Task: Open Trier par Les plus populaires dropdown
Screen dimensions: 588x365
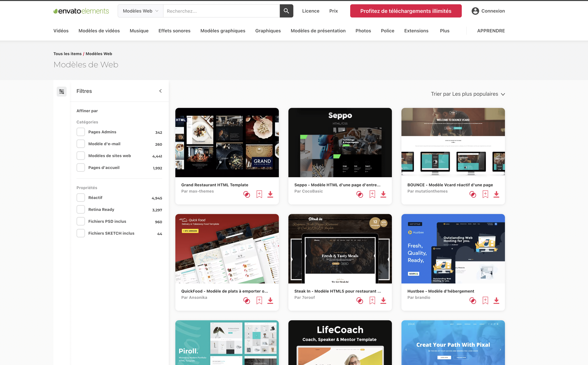Action: [468, 94]
